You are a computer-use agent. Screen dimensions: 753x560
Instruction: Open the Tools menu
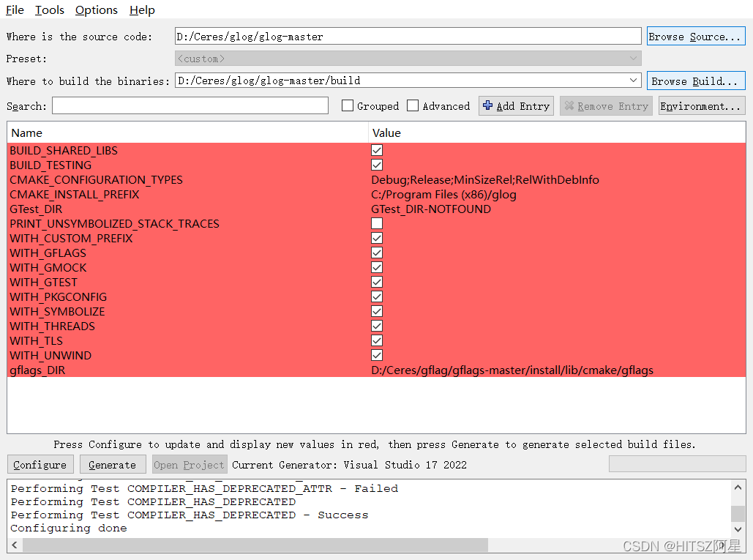[50, 10]
